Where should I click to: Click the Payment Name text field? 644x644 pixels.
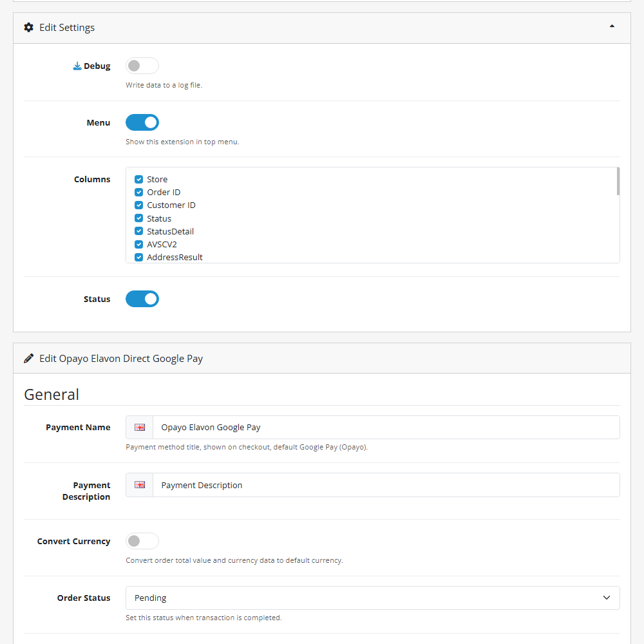(x=385, y=428)
